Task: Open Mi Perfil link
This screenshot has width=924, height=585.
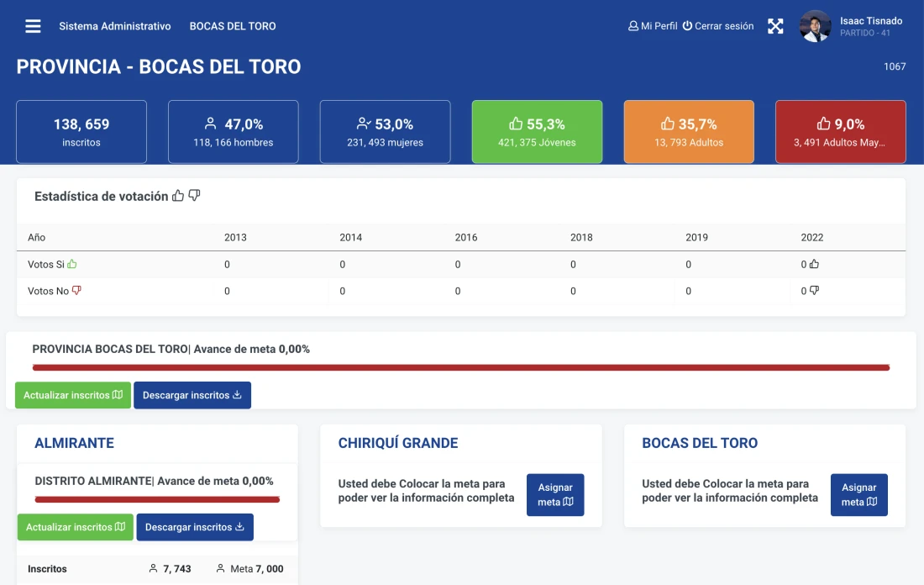Action: click(653, 26)
